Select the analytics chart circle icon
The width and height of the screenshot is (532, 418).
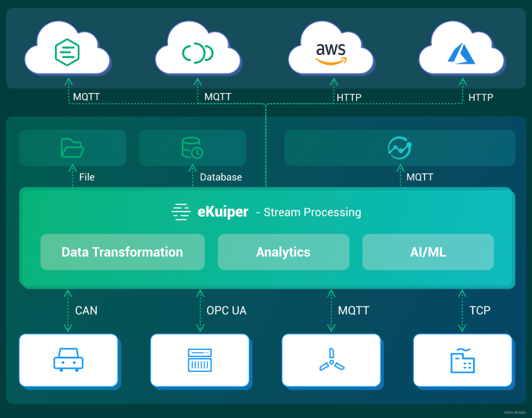(x=400, y=148)
